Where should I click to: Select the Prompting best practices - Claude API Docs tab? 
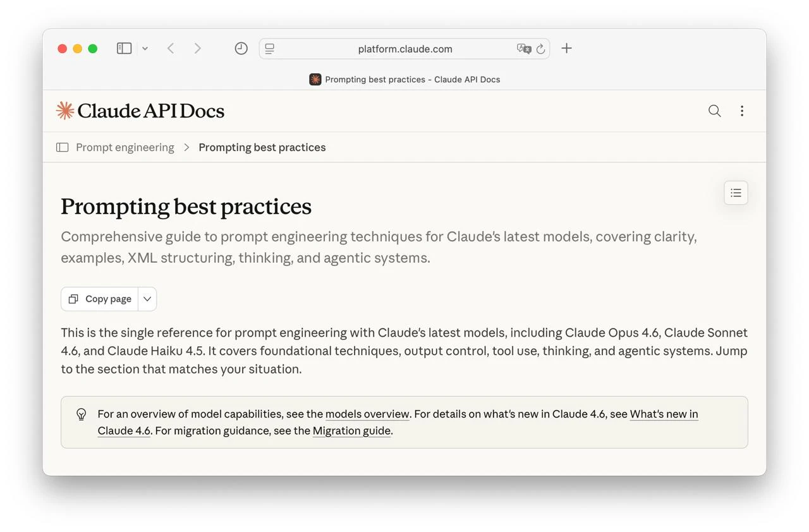pos(404,80)
